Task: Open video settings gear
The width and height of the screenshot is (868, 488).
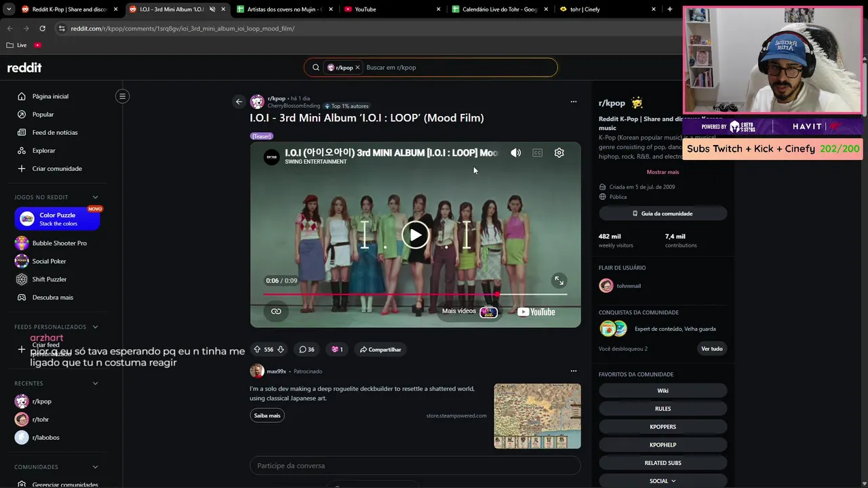Action: [x=559, y=153]
